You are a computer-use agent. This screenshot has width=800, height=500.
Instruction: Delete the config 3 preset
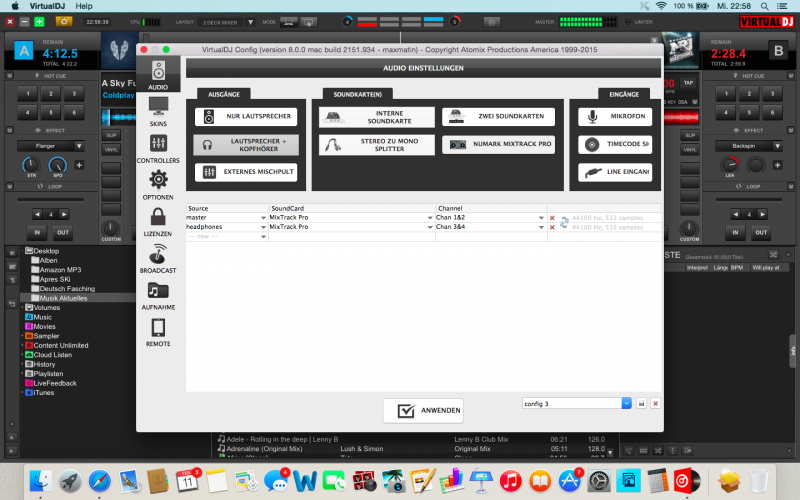pyautogui.click(x=656, y=404)
